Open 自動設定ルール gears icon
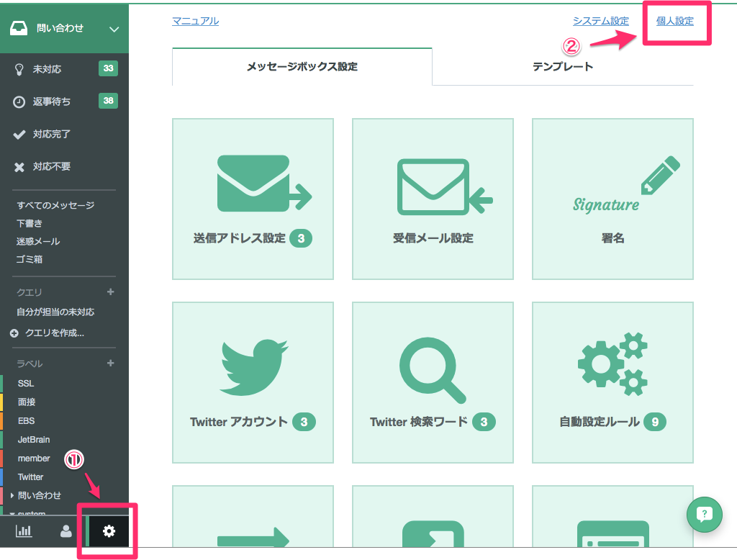Viewport: 737px width, 560px height. [613, 364]
